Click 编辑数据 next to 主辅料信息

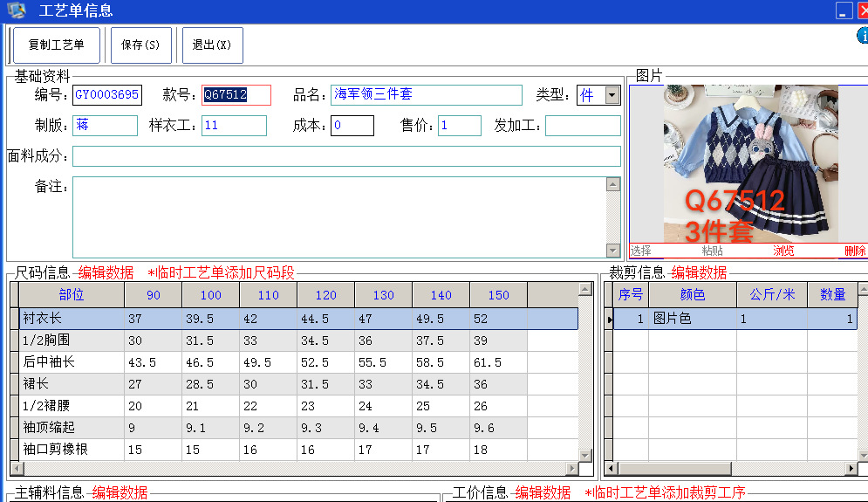pyautogui.click(x=120, y=492)
